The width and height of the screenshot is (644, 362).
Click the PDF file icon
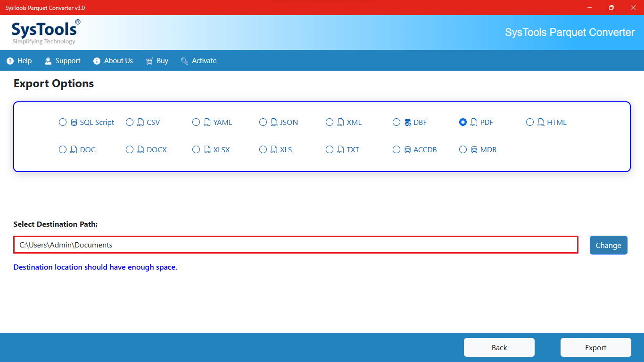474,123
